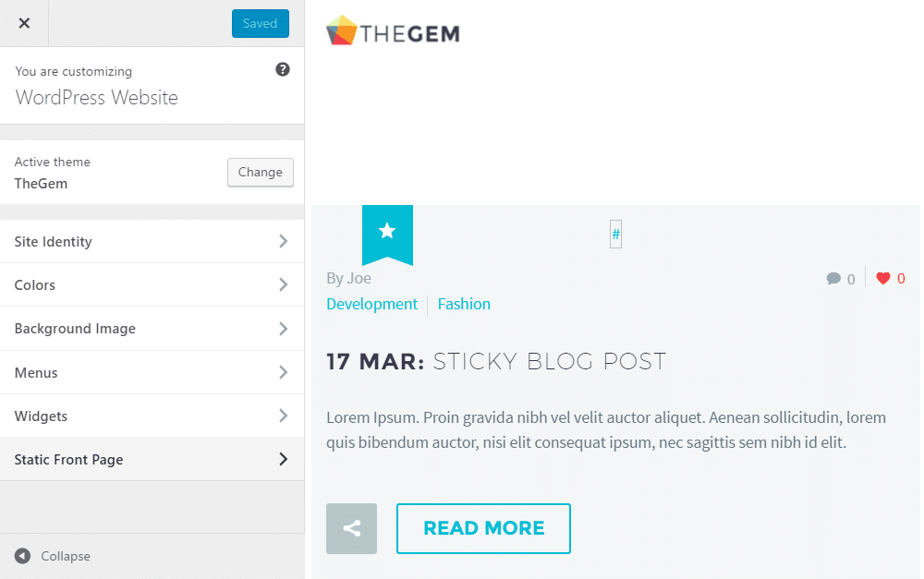Image resolution: width=924 pixels, height=579 pixels.
Task: Expand the Colors section
Action: [152, 284]
